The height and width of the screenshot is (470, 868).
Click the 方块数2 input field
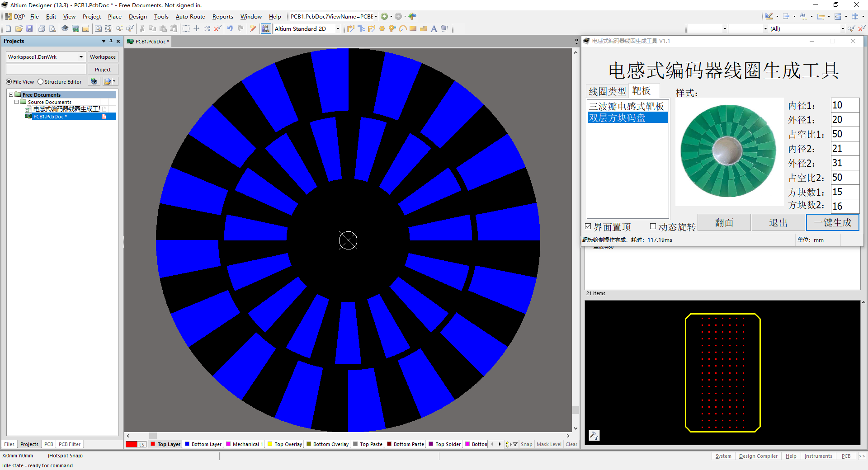pos(844,207)
